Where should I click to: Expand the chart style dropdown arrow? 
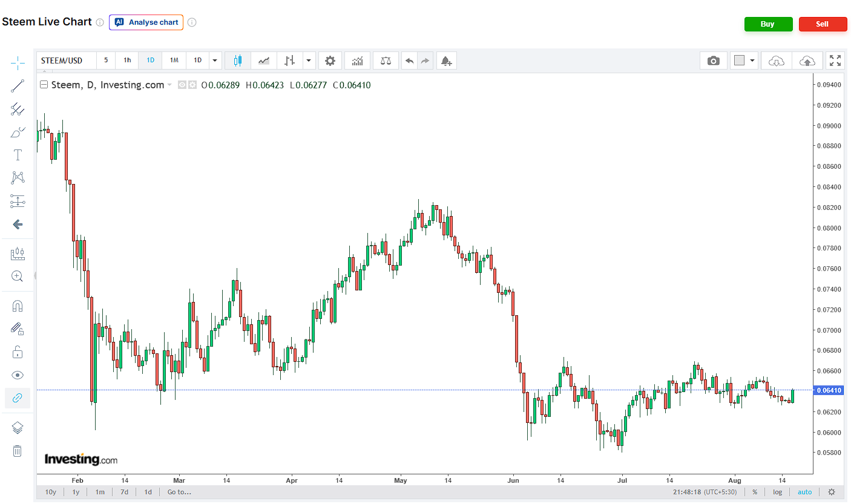(x=309, y=61)
